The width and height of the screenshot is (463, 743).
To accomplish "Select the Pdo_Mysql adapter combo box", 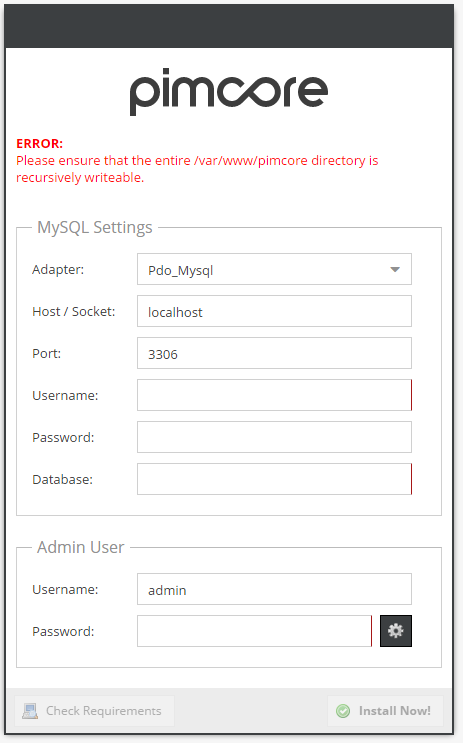I will pos(274,269).
